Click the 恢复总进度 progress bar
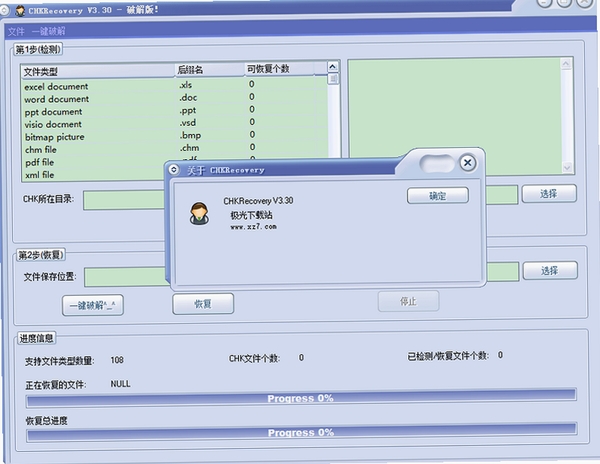Viewport: 600px width, 464px height. 302,431
